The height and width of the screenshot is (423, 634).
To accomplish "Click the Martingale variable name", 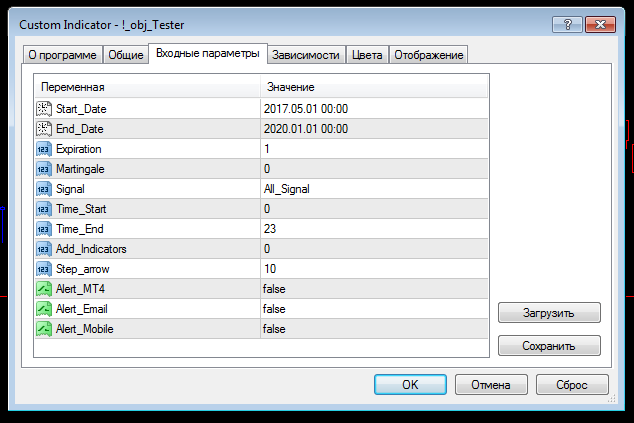I will coord(80,169).
